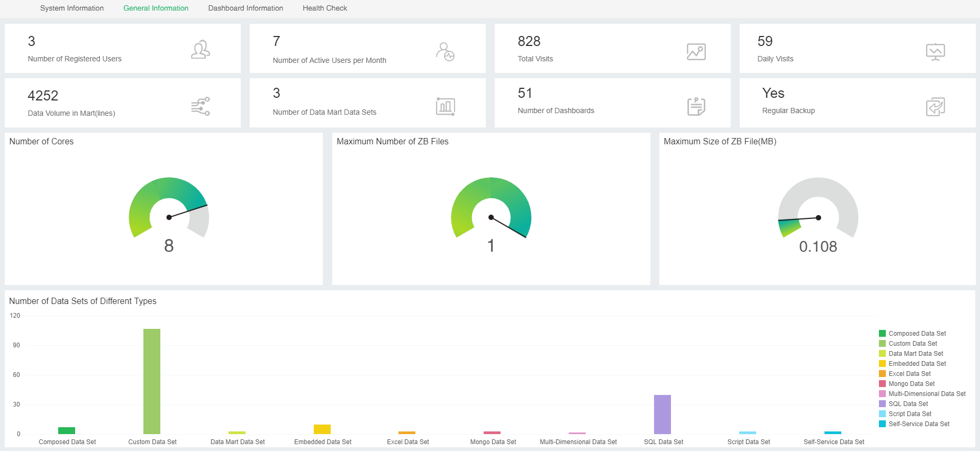
Task: Click the 'Excel Data Set' axis label
Action: [x=408, y=442]
